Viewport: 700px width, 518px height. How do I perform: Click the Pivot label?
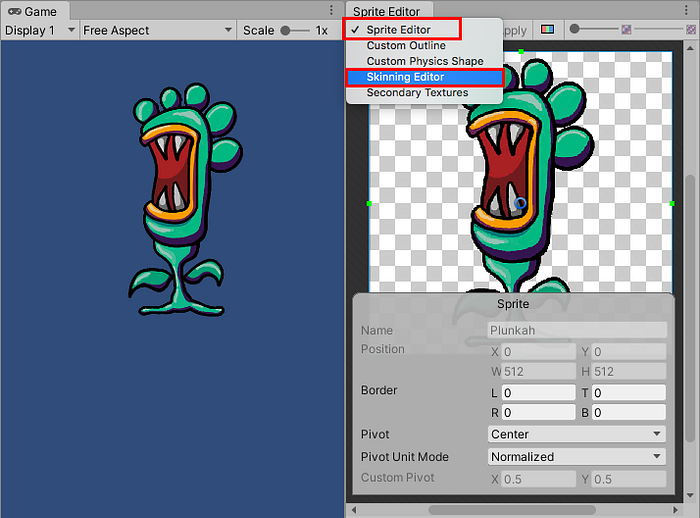pos(375,434)
